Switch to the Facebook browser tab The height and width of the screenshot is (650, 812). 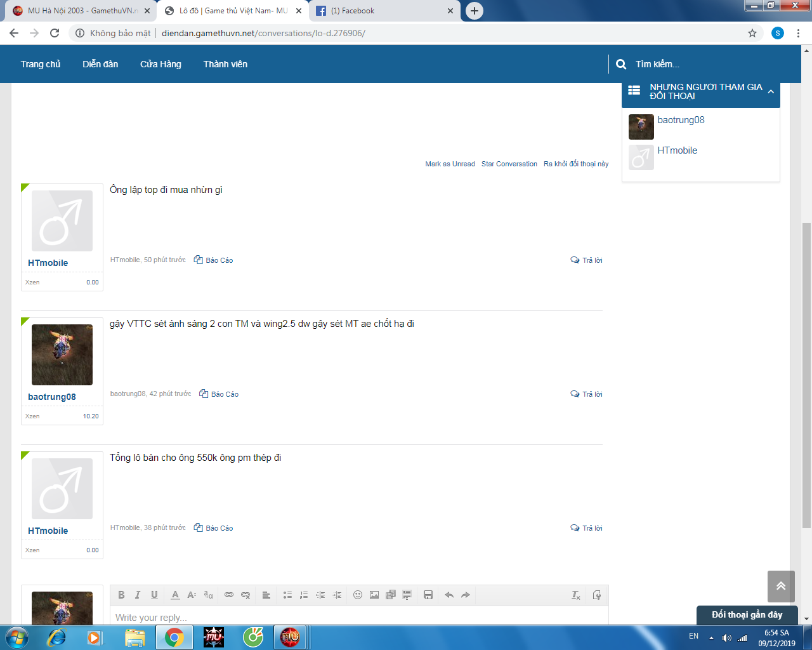point(381,11)
